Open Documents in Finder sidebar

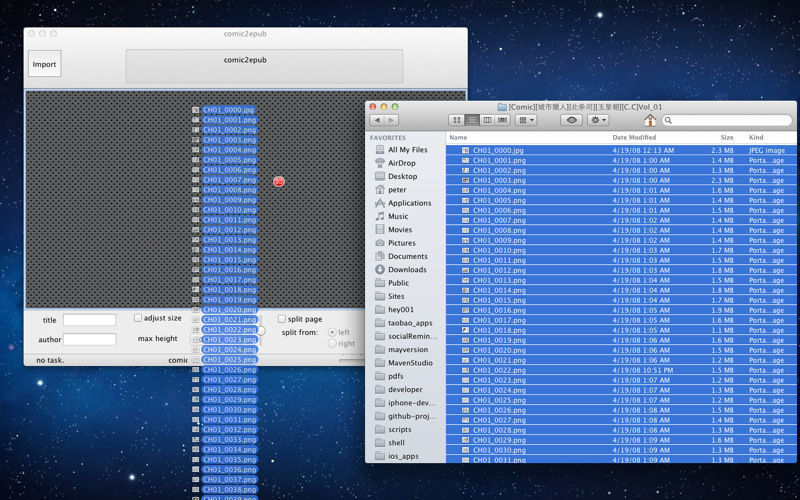tap(406, 256)
